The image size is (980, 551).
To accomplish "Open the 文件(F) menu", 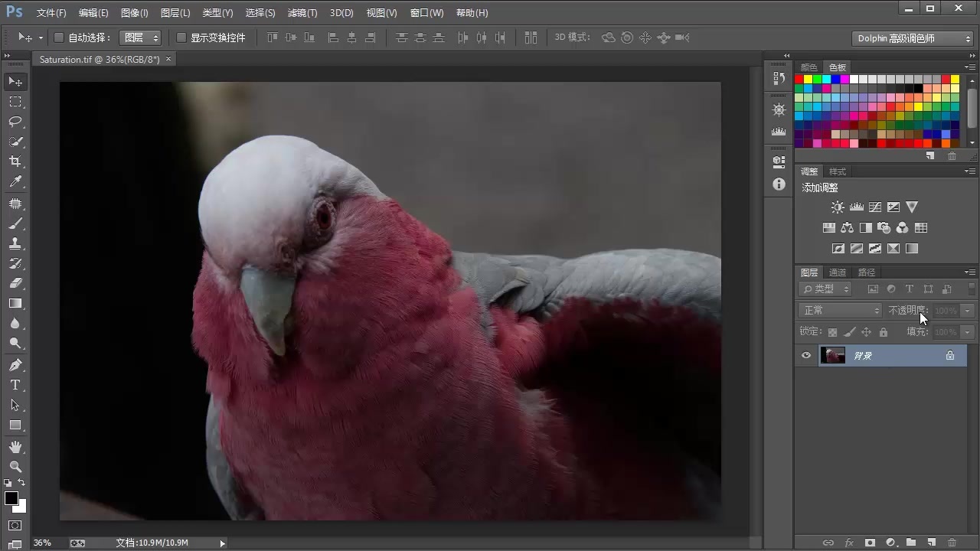I will point(51,13).
